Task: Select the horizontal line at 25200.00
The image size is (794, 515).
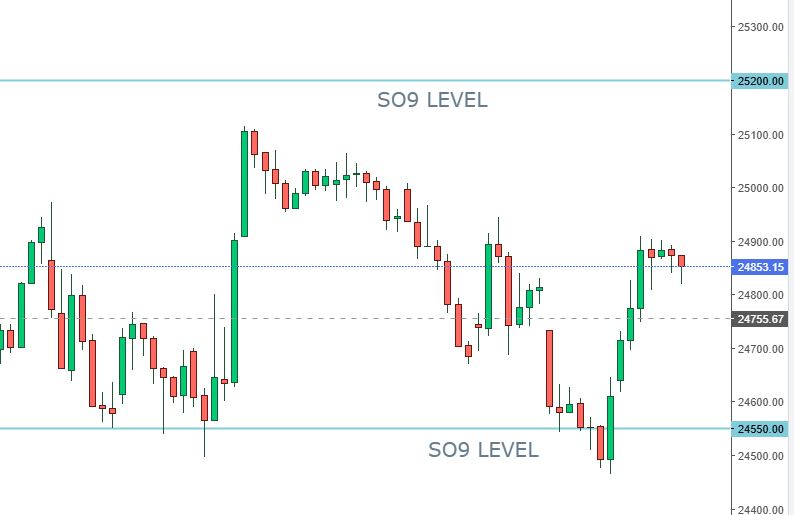Action: (366, 81)
